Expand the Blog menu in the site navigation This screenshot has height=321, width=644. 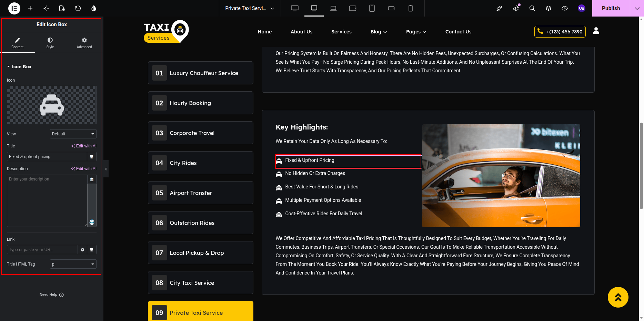pos(379,32)
